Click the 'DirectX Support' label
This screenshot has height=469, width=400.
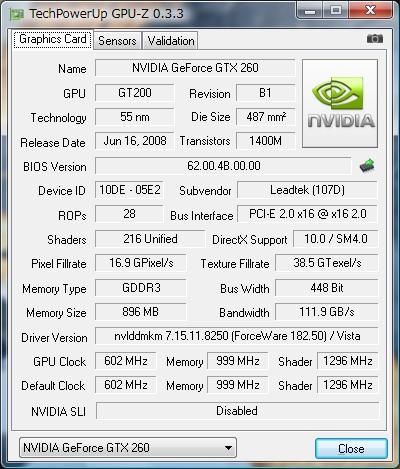pos(250,240)
